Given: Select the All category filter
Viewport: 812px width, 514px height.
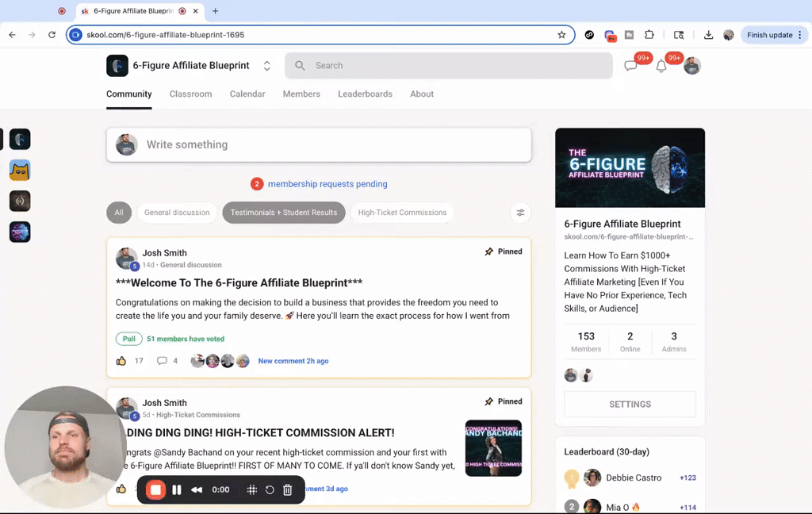Looking at the screenshot, I should (119, 213).
